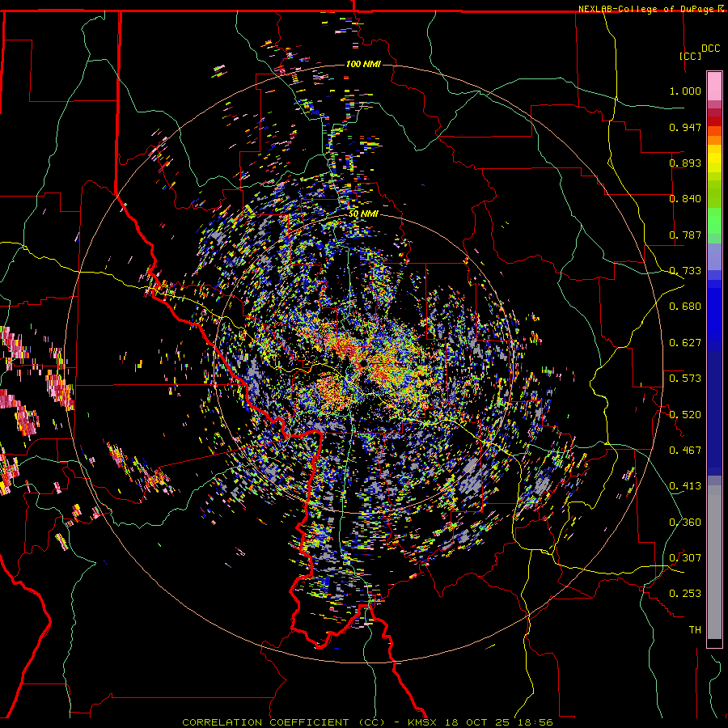Select the 0.413 scale value
Viewport: 728px width, 728px height.
coord(685,486)
